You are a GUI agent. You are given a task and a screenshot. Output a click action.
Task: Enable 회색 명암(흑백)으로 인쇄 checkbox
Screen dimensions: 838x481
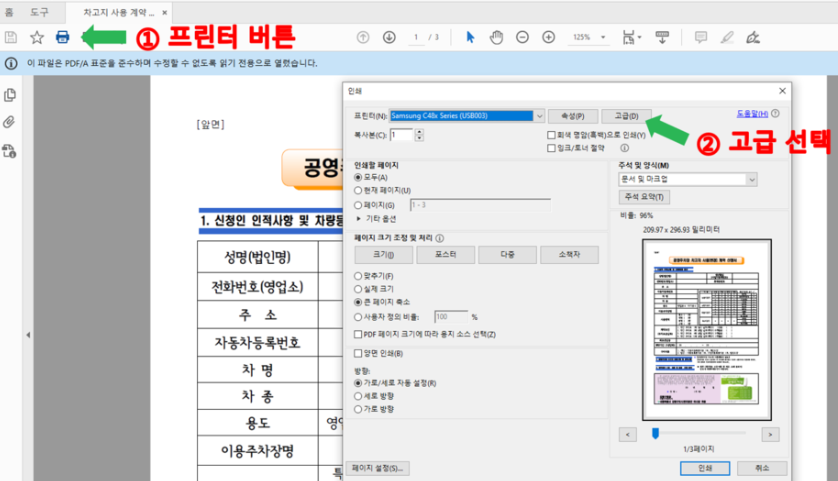point(551,135)
